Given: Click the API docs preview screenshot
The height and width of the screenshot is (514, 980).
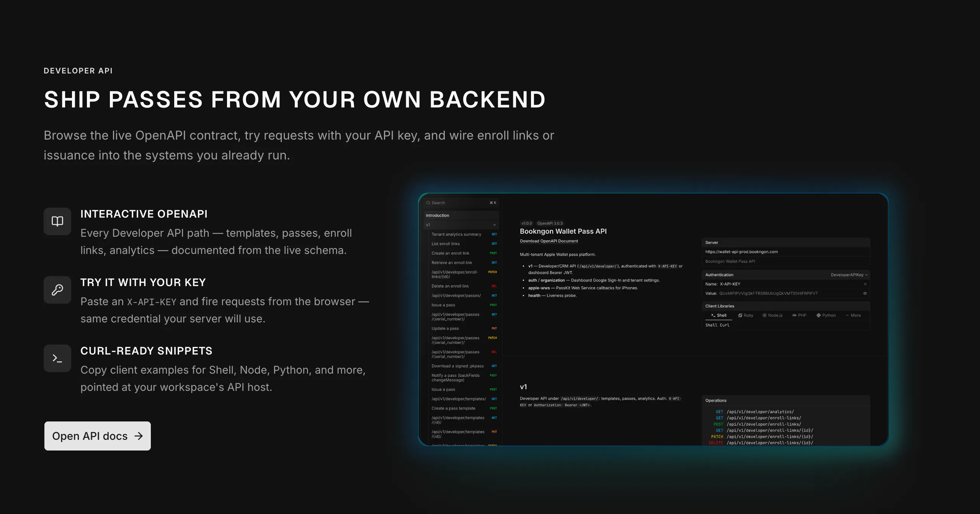Looking at the screenshot, I should click(x=653, y=319).
